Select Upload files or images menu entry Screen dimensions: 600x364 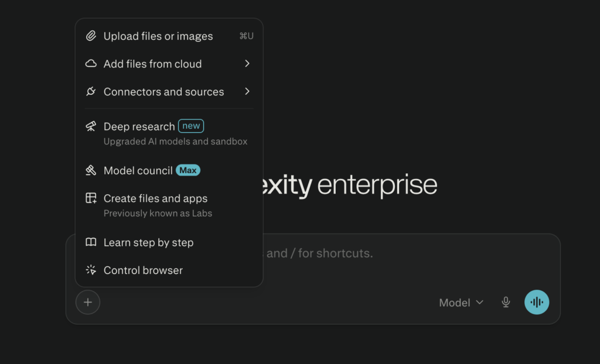158,36
